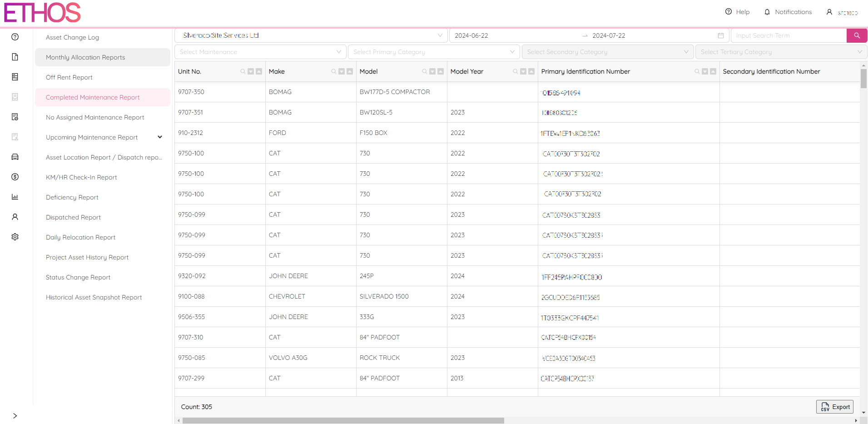
Task: Open the Help question mark icon in sidebar
Action: click(x=15, y=37)
